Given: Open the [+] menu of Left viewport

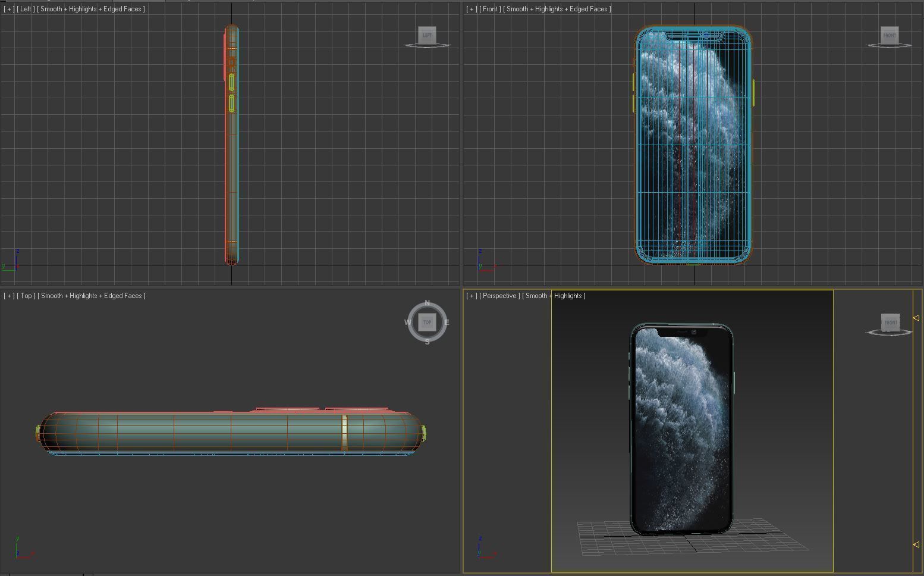Looking at the screenshot, I should [8, 9].
